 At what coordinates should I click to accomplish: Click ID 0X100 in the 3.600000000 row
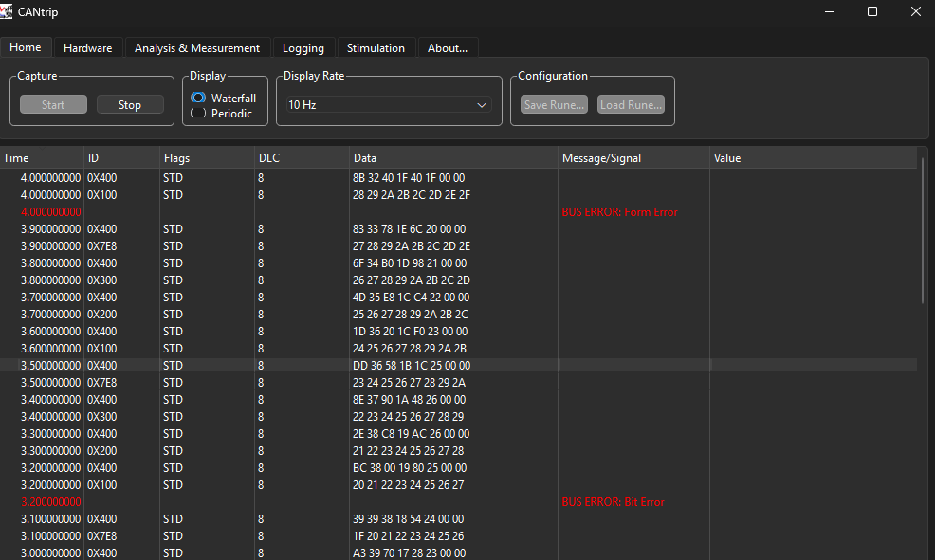(102, 349)
